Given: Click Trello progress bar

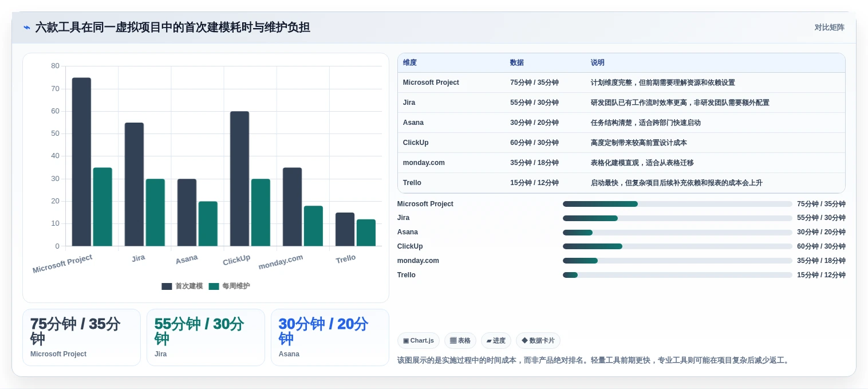Looking at the screenshot, I should point(677,275).
